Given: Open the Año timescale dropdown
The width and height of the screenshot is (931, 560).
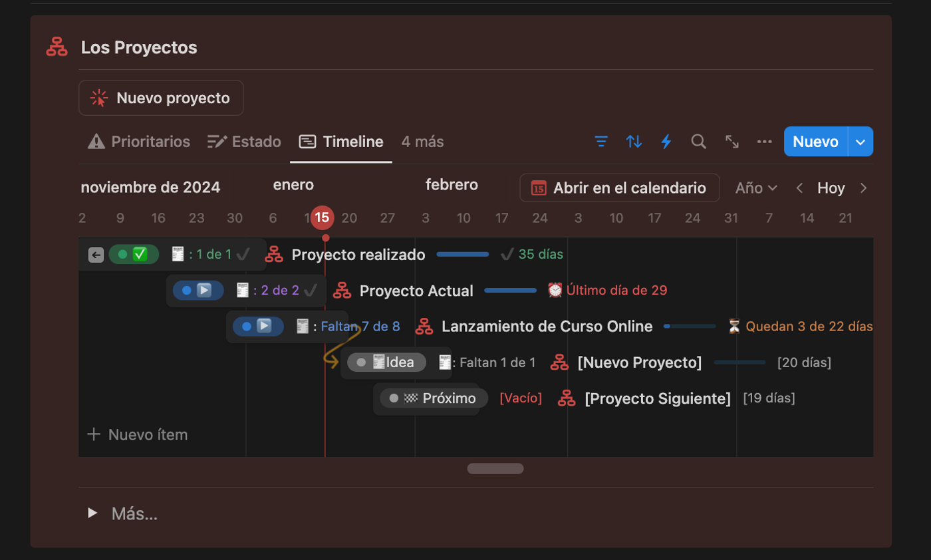Looking at the screenshot, I should click(x=756, y=188).
